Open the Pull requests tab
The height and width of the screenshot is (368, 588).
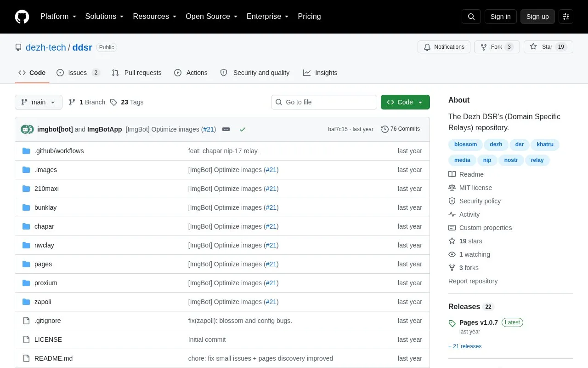tap(136, 73)
